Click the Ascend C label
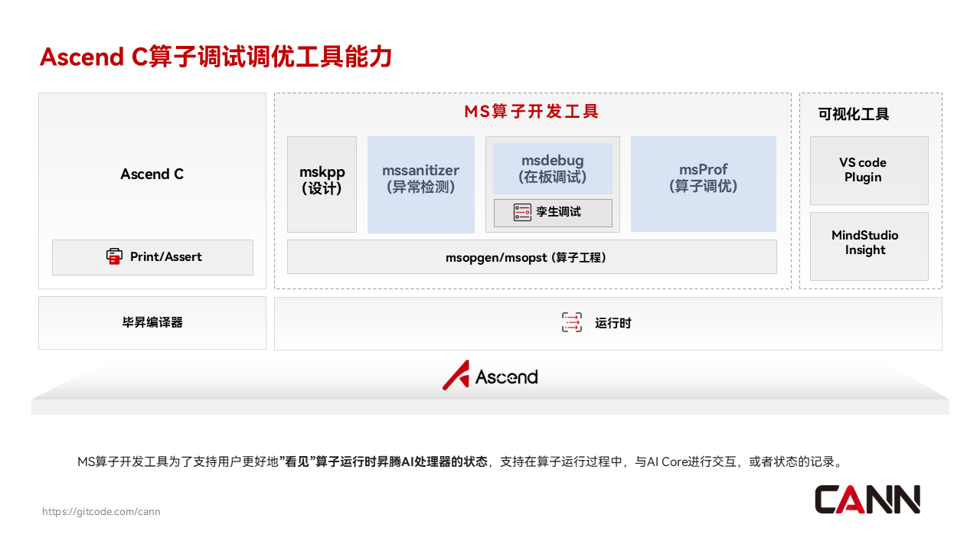 152,174
